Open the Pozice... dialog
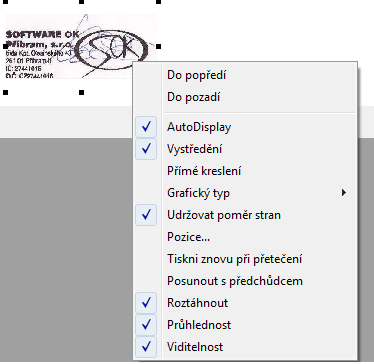374x364 pixels. pos(246,237)
